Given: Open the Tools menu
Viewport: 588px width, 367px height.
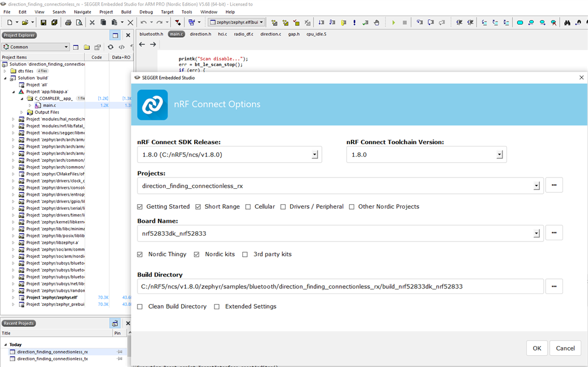Looking at the screenshot, I should point(187,12).
